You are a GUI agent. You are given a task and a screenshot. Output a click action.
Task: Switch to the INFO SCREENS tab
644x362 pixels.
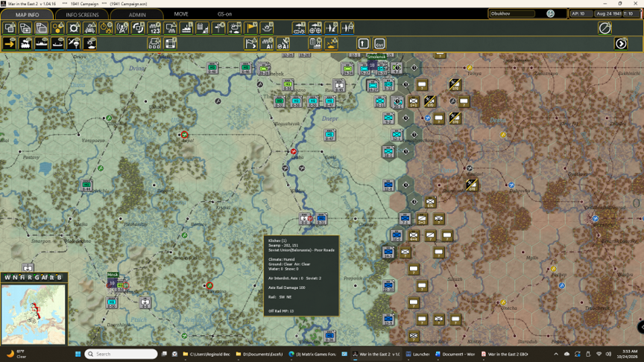82,14
